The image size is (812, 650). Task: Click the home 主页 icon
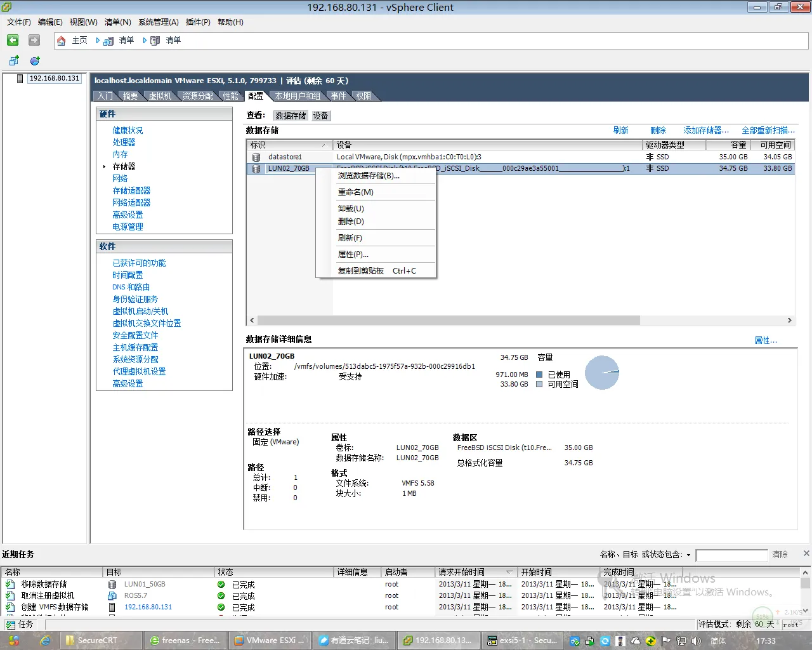62,41
